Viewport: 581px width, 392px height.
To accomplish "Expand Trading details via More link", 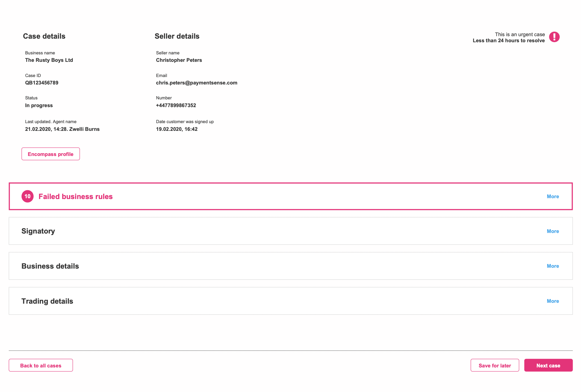I will pyautogui.click(x=553, y=301).
